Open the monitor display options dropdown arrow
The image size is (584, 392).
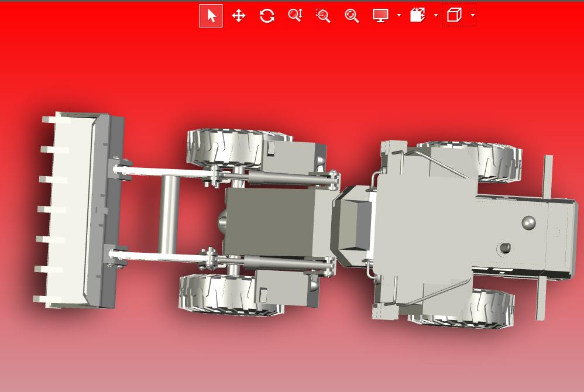399,15
